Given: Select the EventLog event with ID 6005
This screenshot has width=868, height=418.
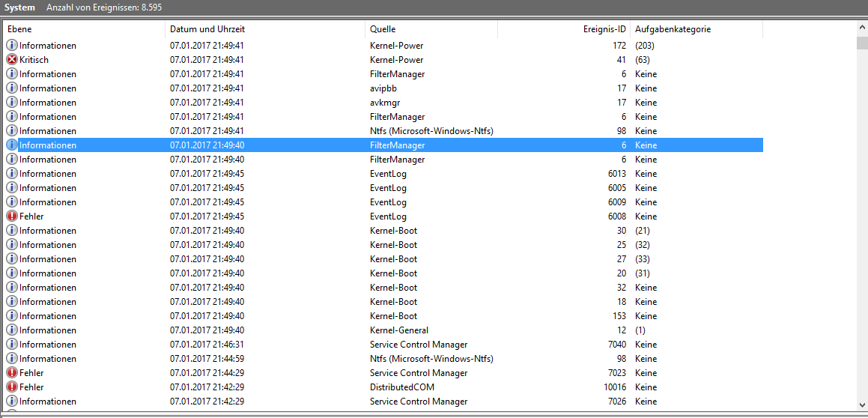Looking at the screenshot, I should click(x=383, y=188).
